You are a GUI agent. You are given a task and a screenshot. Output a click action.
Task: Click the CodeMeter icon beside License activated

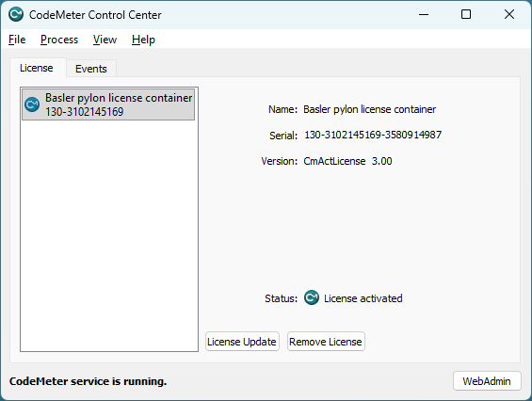coord(312,297)
